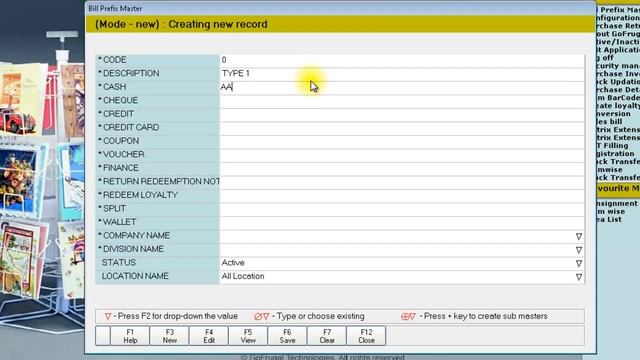Viewport: 640px width, 360px height.
Task: Close the form with F12 Close
Action: tap(366, 336)
